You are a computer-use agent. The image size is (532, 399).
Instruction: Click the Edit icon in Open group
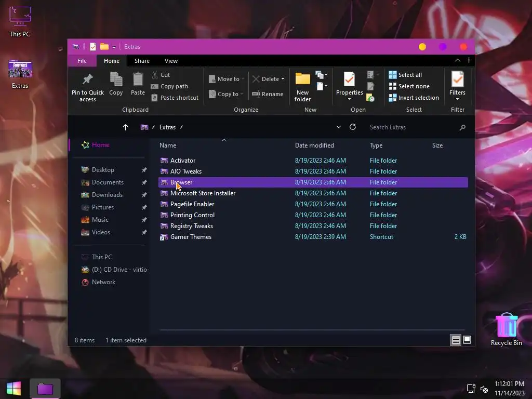[x=370, y=86]
